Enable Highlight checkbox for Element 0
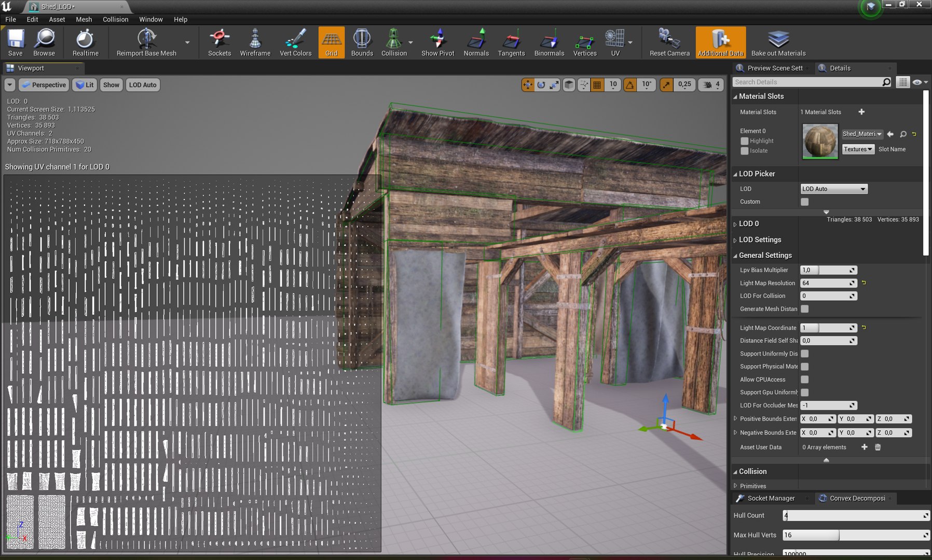The height and width of the screenshot is (560, 932). pos(744,141)
